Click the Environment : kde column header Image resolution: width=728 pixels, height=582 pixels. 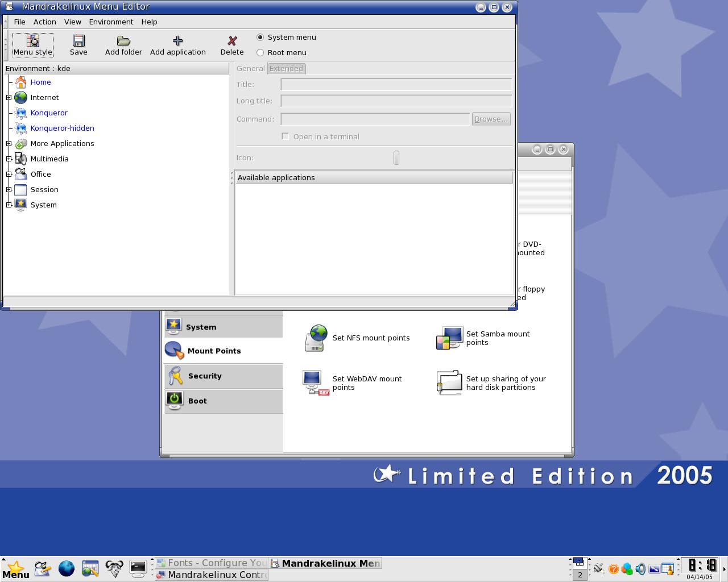pyautogui.click(x=116, y=68)
